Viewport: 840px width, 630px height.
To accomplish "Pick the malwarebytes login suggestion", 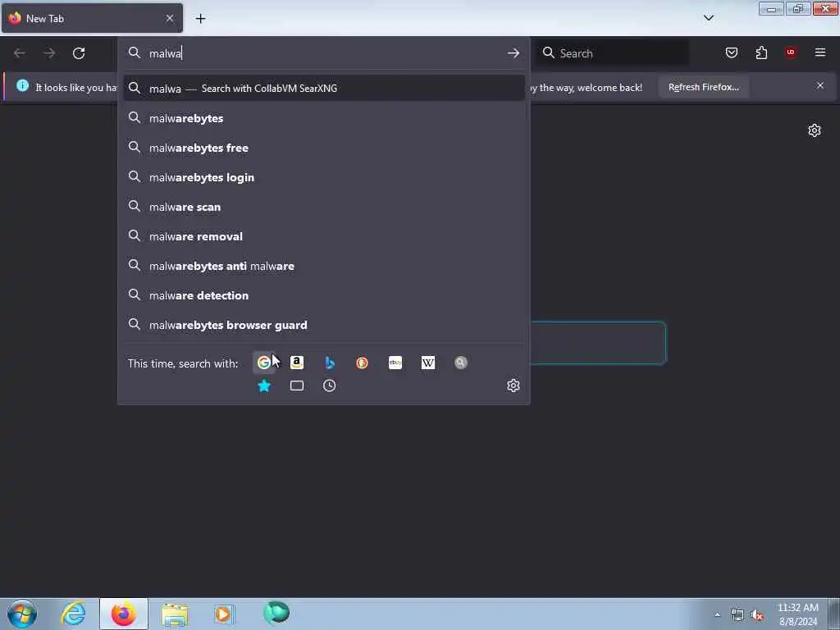I will (x=324, y=177).
